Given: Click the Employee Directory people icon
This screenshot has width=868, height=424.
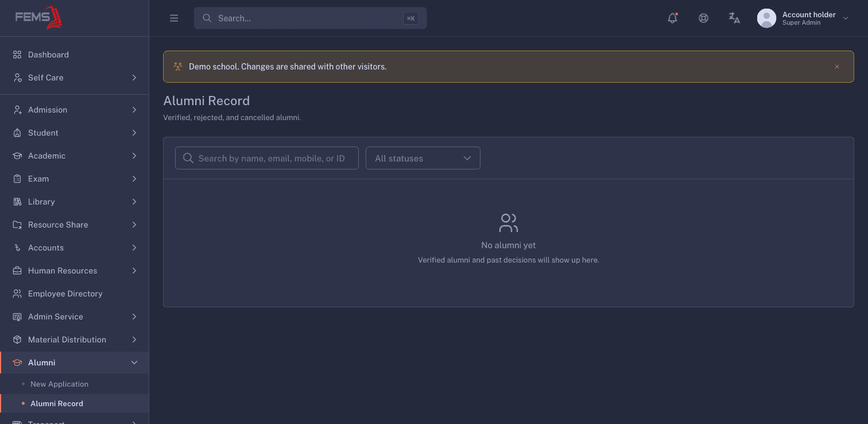Looking at the screenshot, I should pos(17,294).
